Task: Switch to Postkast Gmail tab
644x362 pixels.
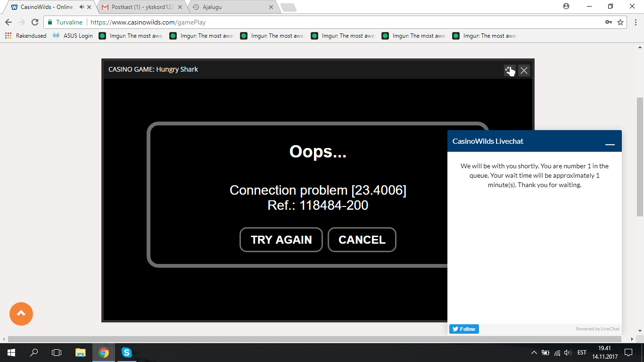Action: [141, 7]
